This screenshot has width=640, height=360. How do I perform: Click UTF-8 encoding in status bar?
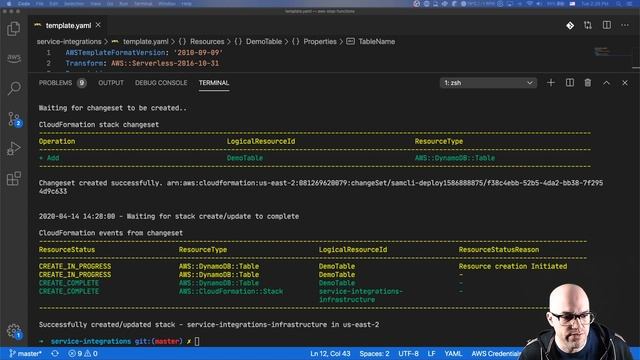(409, 353)
